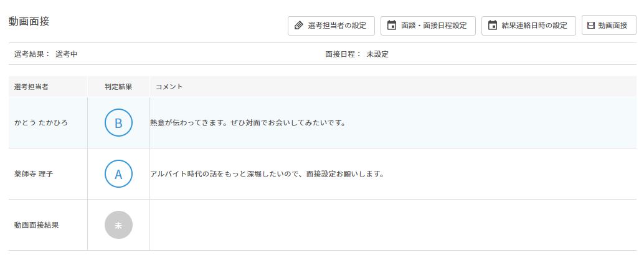The image size is (644, 262).
Task: Click the calendar icon on 結果連絡日時の設定
Action: pyautogui.click(x=493, y=26)
